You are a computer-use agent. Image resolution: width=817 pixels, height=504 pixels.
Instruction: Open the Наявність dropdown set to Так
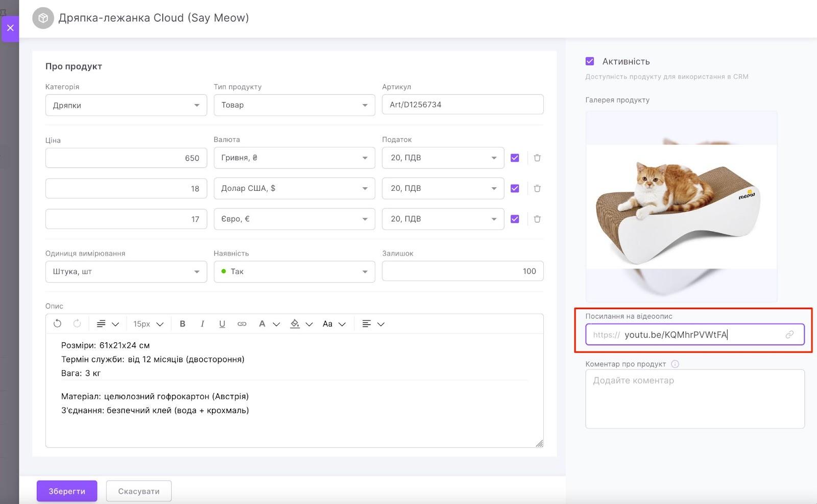click(x=294, y=272)
